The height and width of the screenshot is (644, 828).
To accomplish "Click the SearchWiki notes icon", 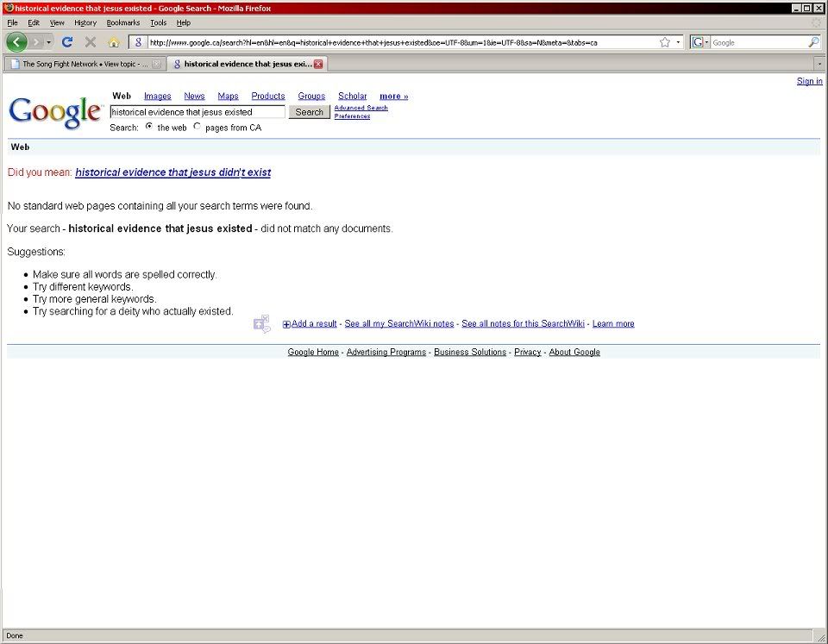I will point(262,324).
